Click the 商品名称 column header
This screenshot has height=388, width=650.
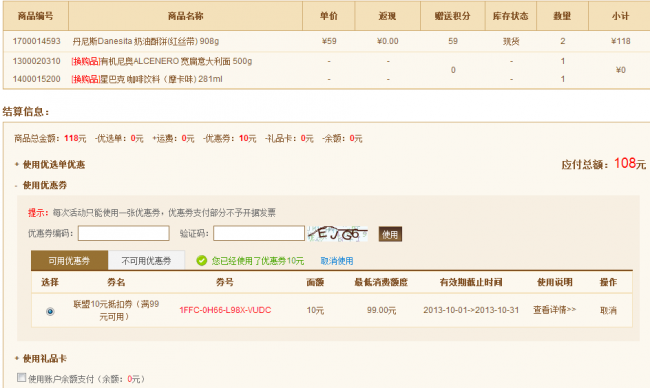(x=185, y=16)
